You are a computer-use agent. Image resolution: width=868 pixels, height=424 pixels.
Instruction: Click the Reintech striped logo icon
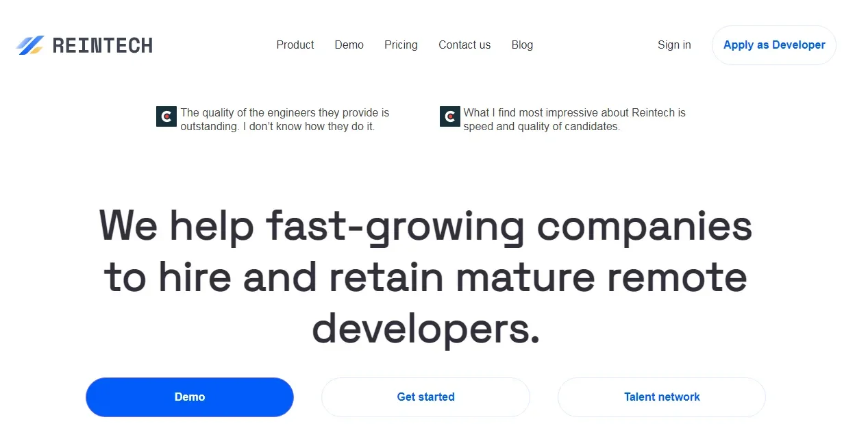point(30,45)
